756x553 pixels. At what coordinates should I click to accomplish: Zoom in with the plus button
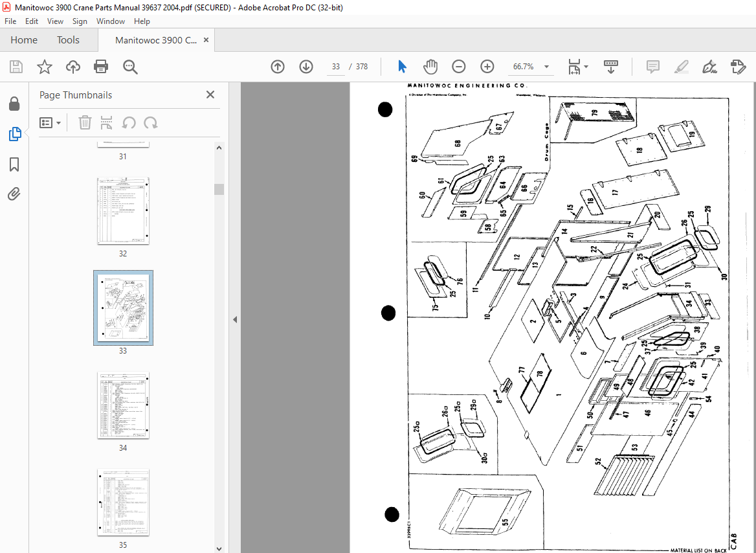(x=487, y=67)
